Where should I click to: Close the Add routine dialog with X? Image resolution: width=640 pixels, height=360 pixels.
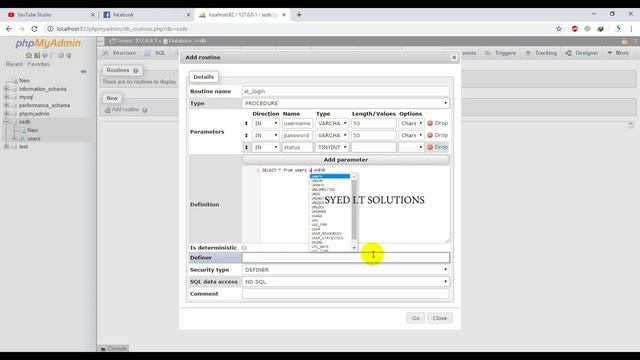[x=453, y=58]
